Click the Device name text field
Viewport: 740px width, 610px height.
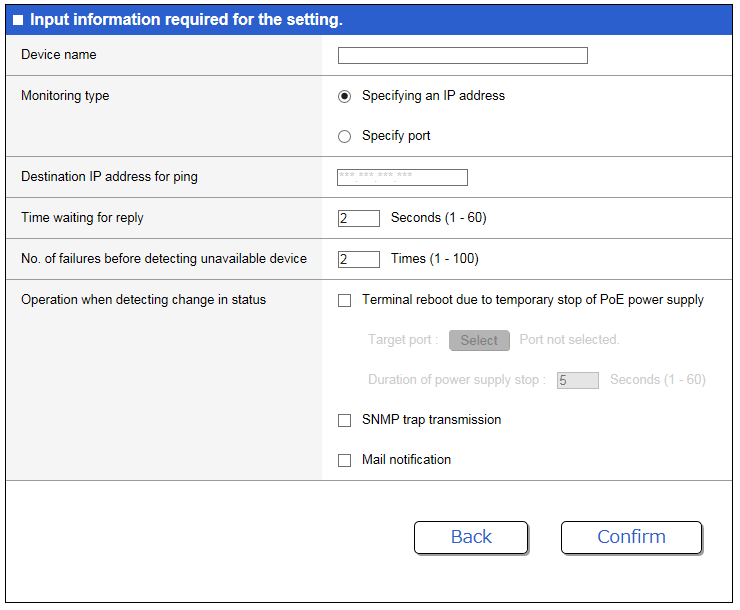(x=462, y=56)
